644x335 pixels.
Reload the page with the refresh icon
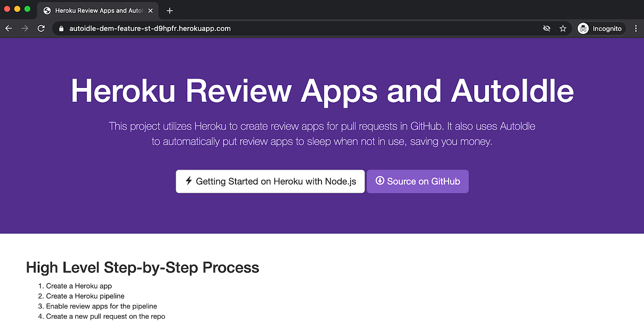coord(41,29)
